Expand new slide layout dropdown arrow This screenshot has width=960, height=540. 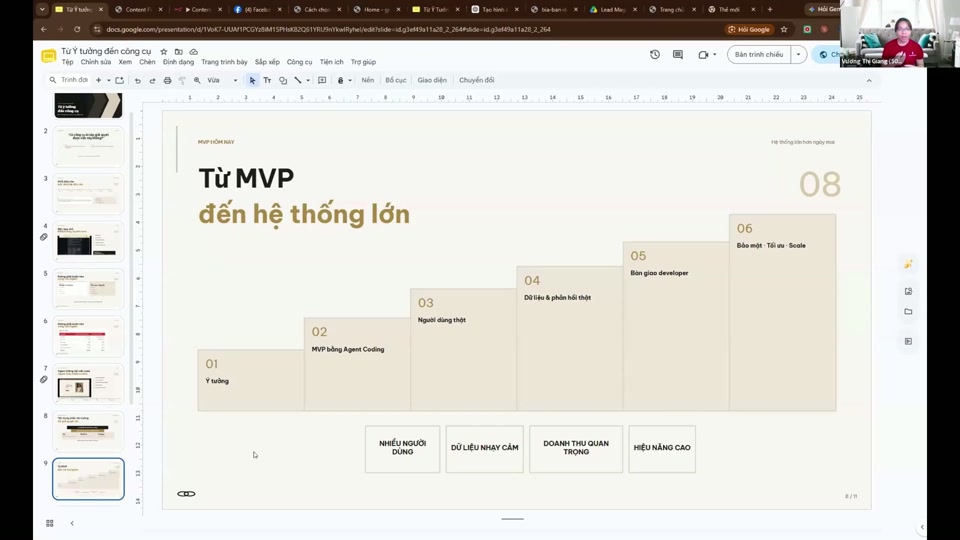click(x=108, y=80)
